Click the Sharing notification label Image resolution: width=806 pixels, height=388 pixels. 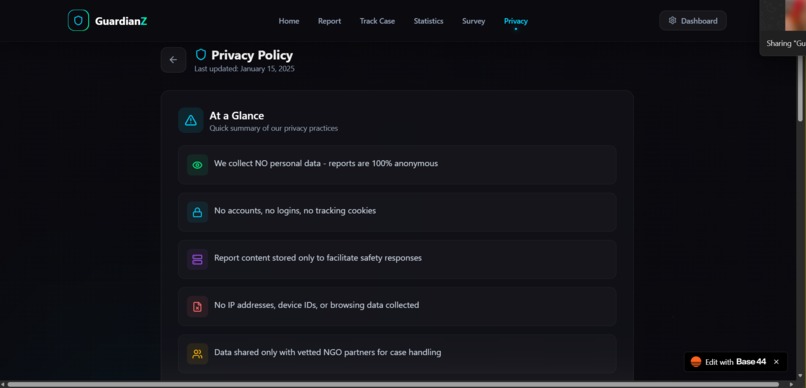tap(786, 44)
